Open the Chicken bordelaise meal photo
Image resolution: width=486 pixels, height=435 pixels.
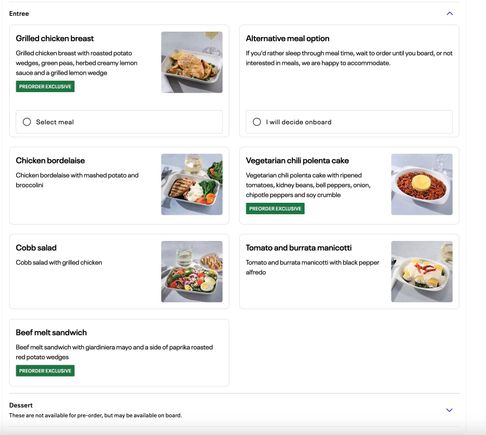point(192,184)
